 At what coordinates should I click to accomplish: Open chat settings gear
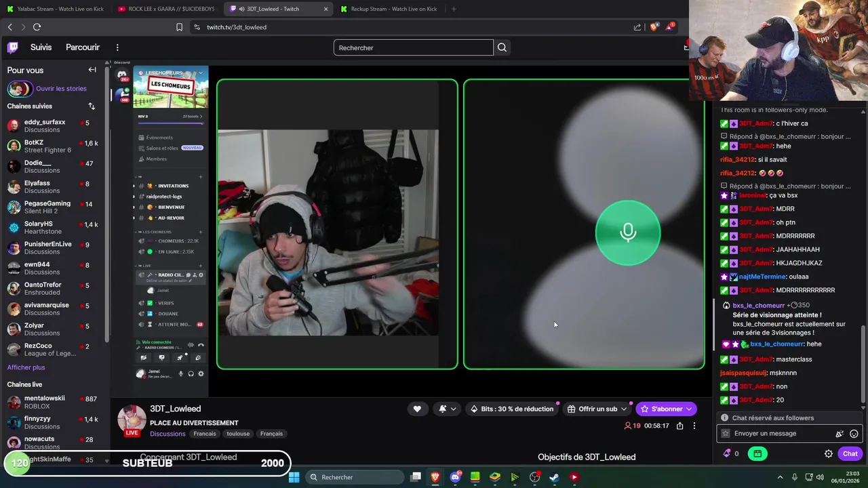[829, 454]
